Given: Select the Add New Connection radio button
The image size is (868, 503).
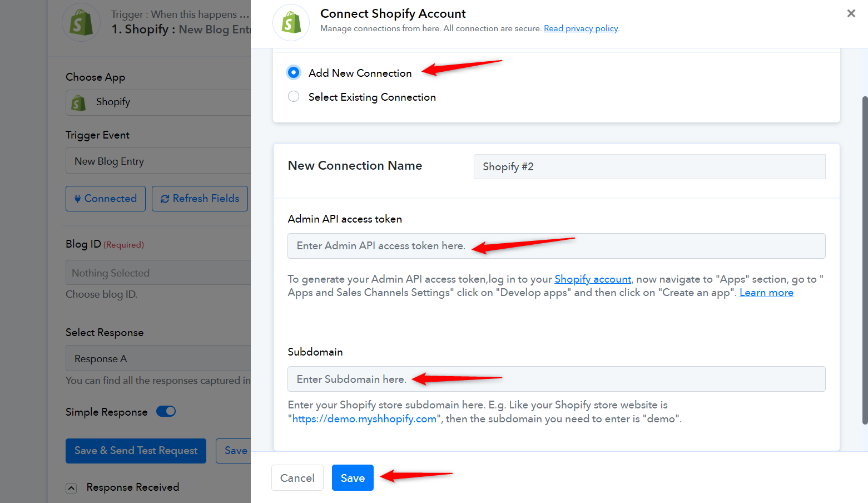Looking at the screenshot, I should click(294, 73).
